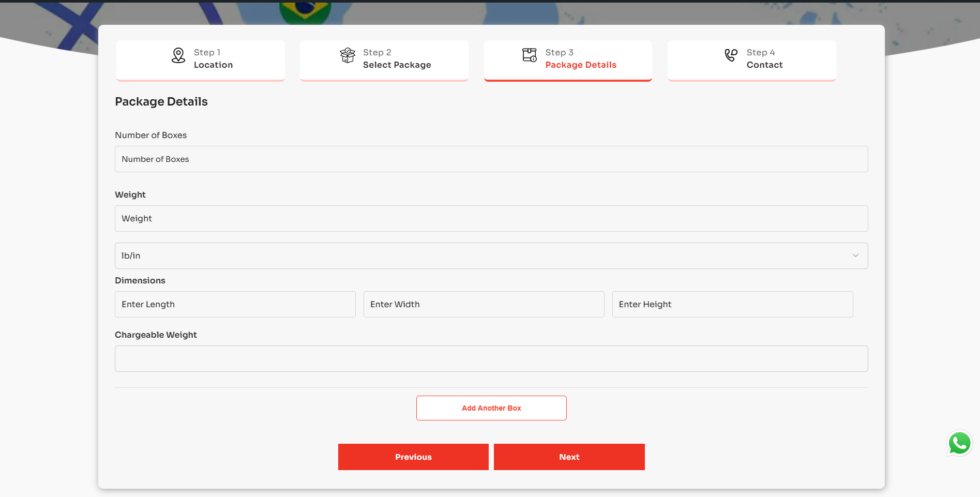Expand the lb/in dropdown chevron
Image resolution: width=980 pixels, height=497 pixels.
coord(855,255)
